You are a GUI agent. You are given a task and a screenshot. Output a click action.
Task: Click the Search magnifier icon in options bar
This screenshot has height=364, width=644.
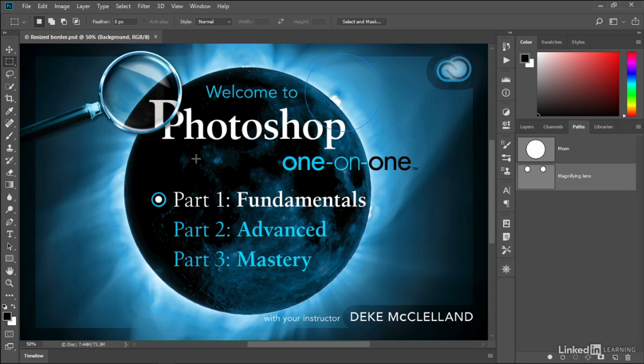coord(599,22)
